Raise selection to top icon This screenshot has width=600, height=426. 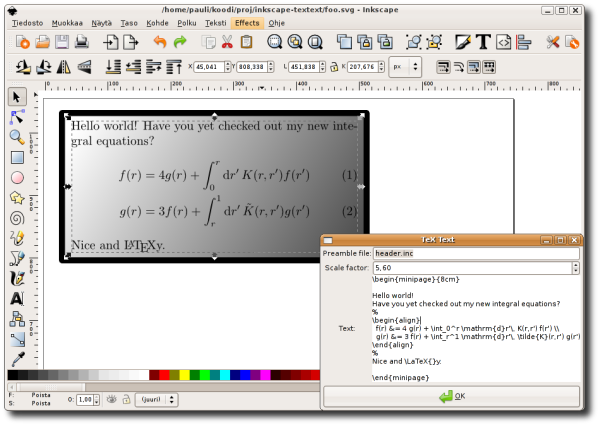(x=174, y=67)
